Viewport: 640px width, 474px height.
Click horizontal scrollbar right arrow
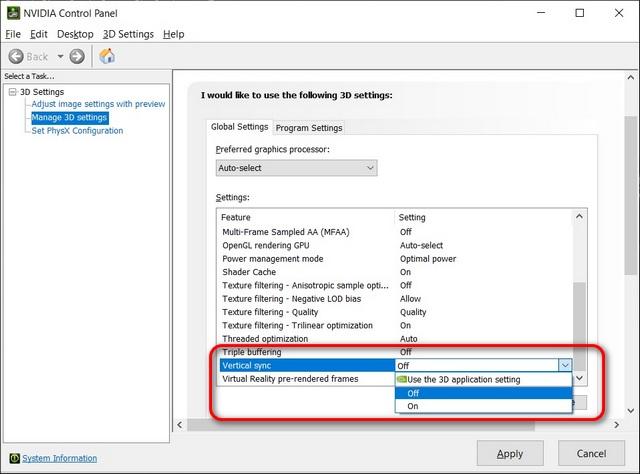click(x=616, y=425)
